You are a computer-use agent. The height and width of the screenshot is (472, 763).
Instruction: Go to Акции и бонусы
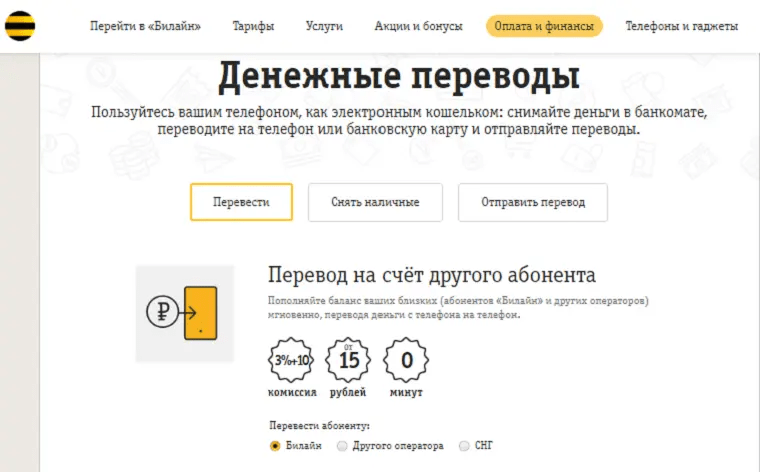(418, 26)
